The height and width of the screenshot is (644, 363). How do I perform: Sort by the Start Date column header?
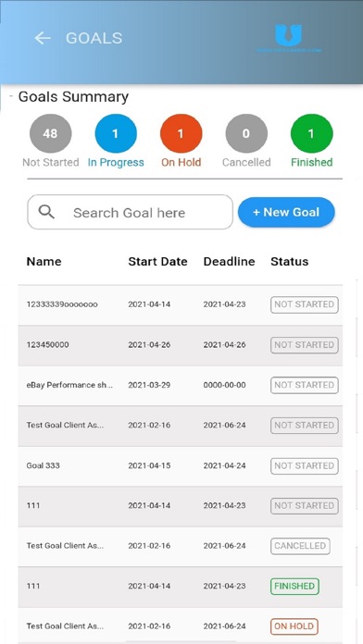(x=157, y=262)
